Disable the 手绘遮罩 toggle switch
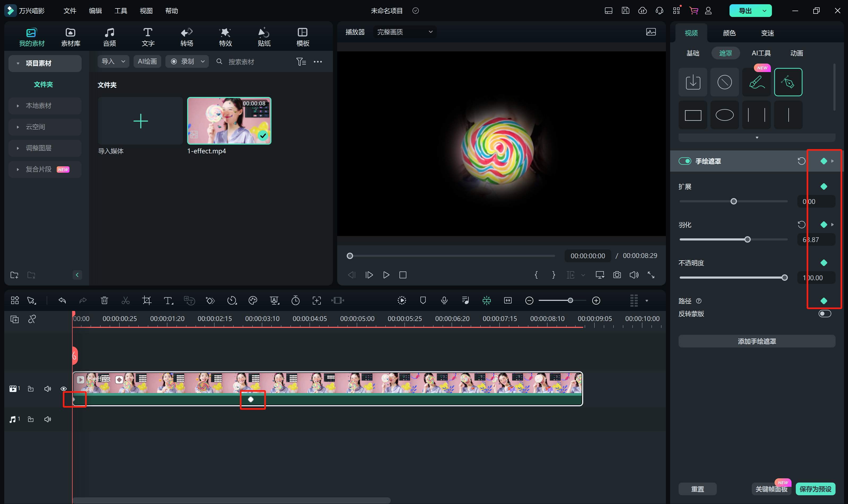 (684, 161)
